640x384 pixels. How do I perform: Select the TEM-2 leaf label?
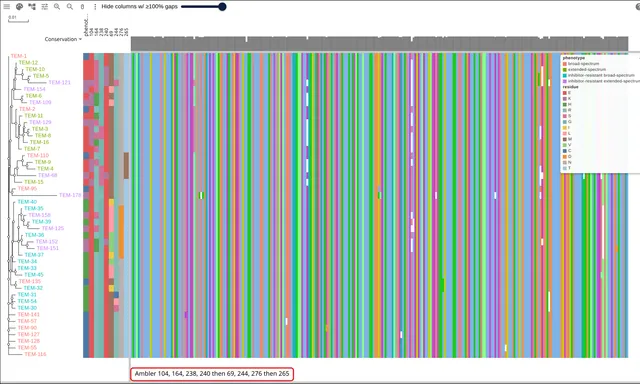pyautogui.click(x=27, y=109)
